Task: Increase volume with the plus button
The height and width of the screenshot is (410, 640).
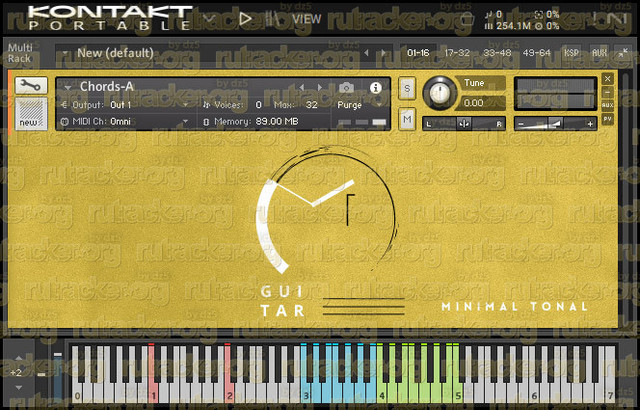Action: point(590,124)
